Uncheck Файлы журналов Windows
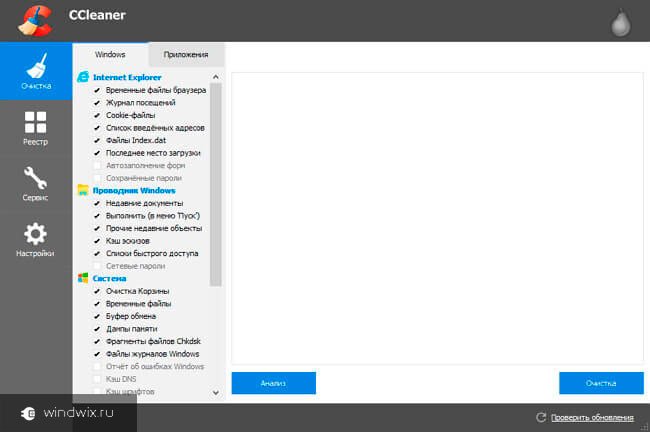This screenshot has width=650, height=432. 97,354
